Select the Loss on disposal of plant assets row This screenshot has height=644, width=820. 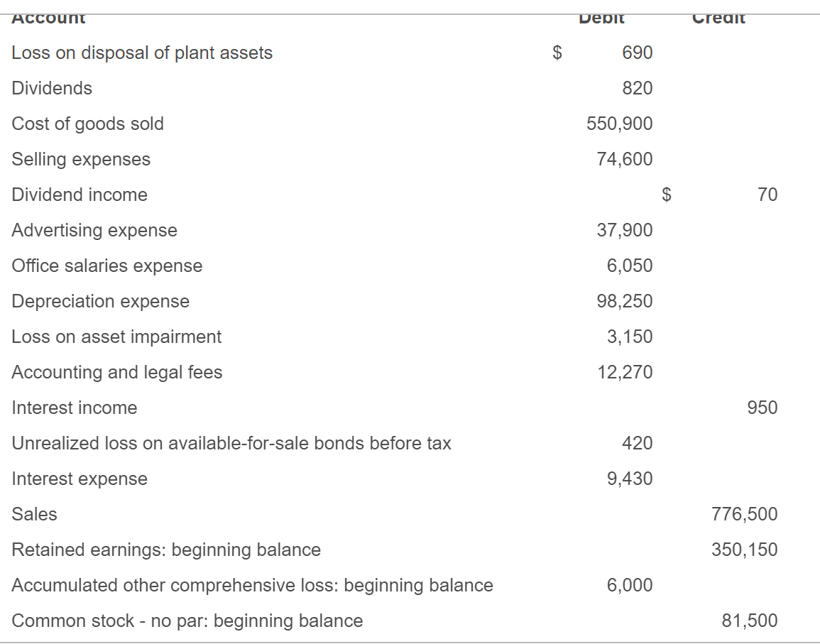[142, 53]
